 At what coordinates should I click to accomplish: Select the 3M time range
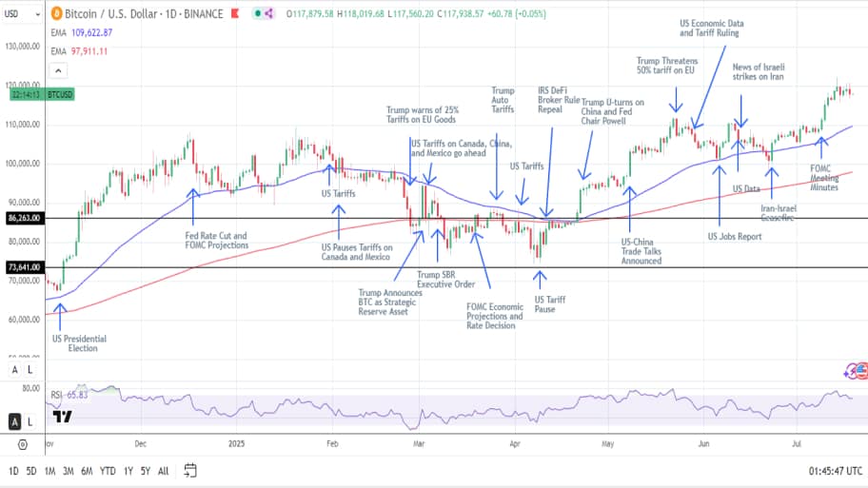(x=69, y=471)
